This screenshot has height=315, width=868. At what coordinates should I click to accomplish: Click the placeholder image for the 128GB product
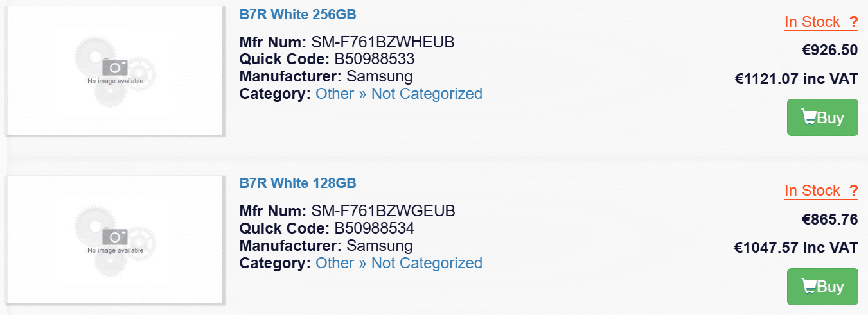[115, 240]
